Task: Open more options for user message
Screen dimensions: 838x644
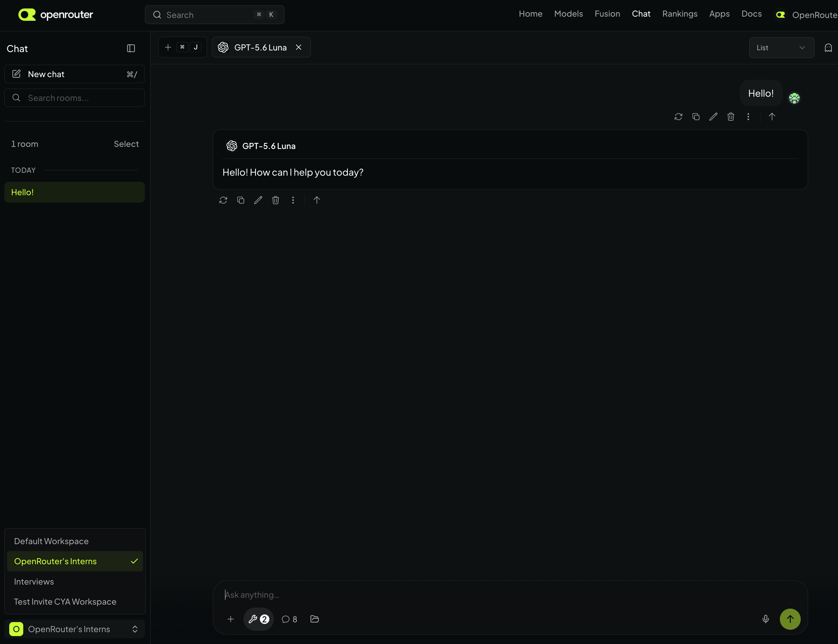Action: point(748,116)
